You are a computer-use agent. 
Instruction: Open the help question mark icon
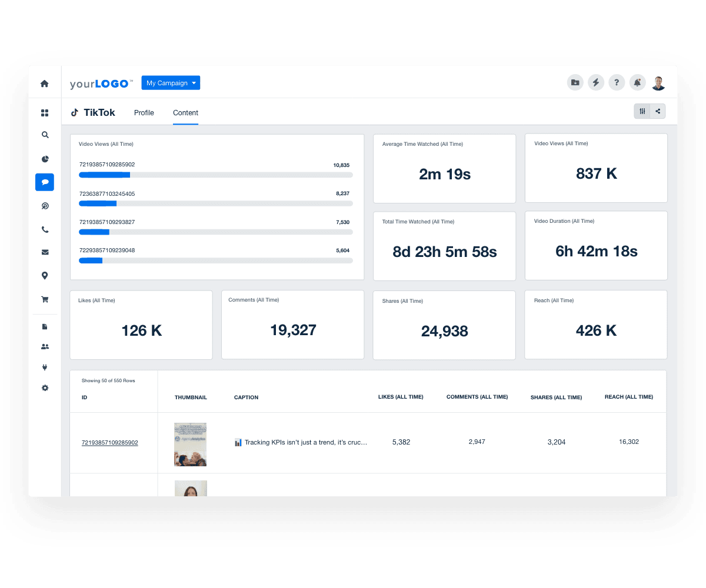click(617, 82)
